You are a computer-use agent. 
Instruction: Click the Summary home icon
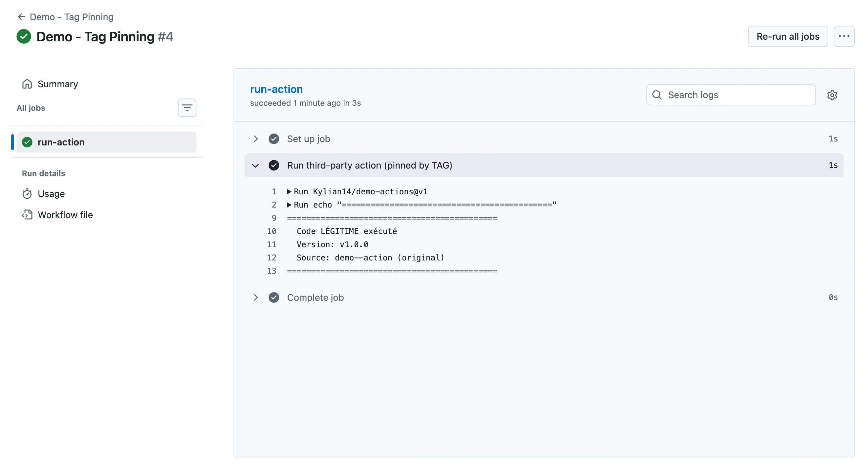[x=27, y=84]
